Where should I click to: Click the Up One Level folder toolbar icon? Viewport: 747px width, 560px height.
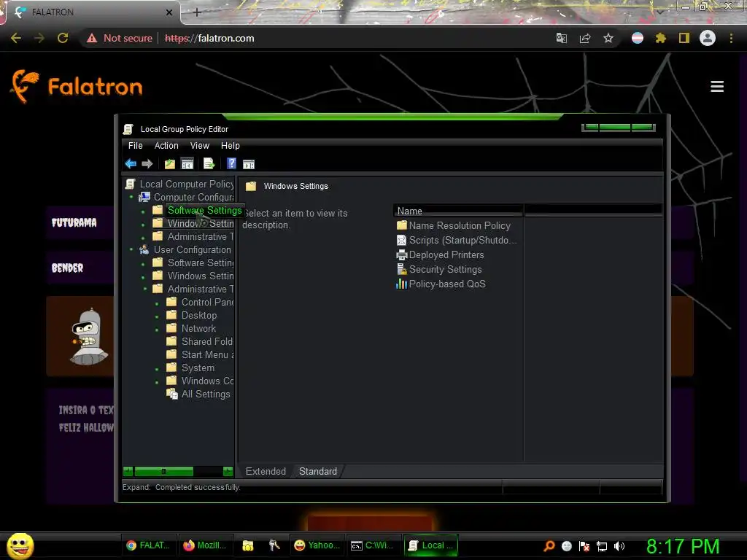(169, 164)
